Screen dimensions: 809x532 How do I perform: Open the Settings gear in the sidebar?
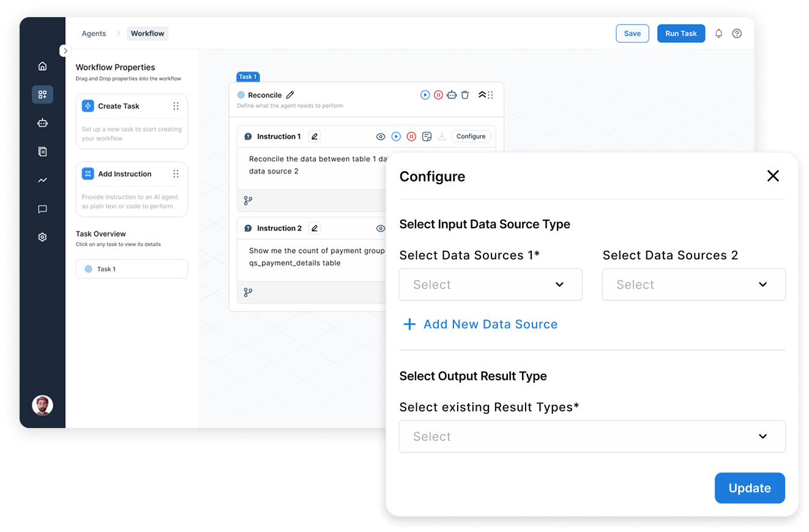42,237
